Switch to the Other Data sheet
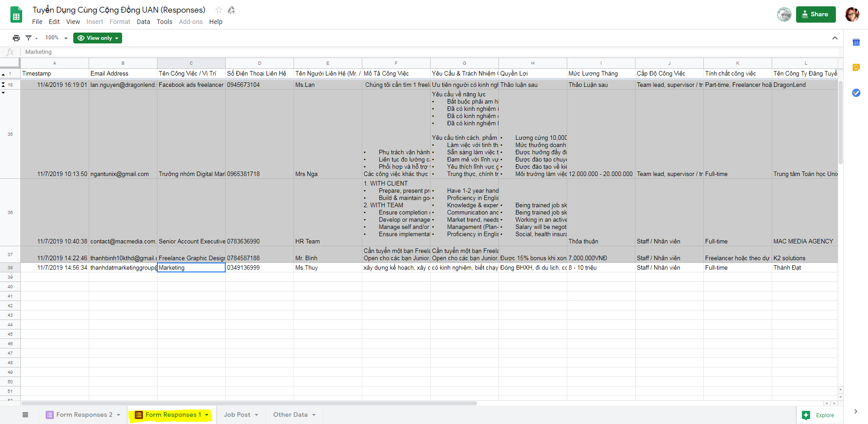Screen dimensions: 868x424 pos(290,415)
